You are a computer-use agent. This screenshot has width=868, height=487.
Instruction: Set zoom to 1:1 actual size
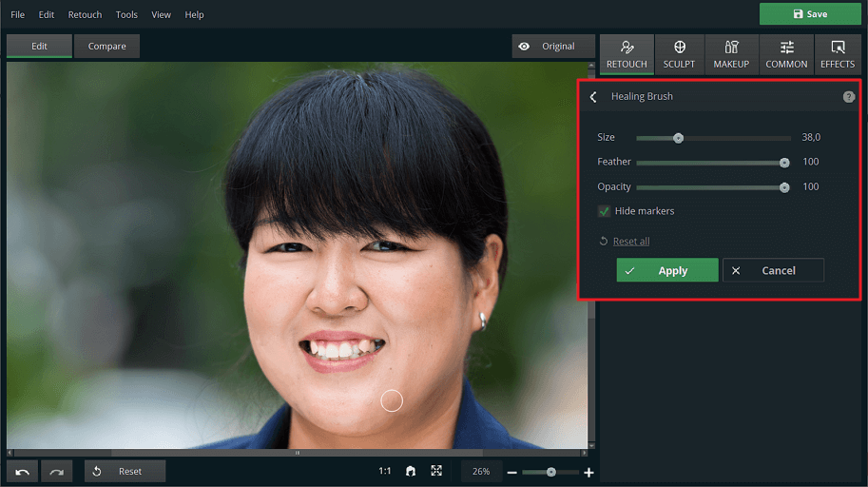[x=385, y=471]
